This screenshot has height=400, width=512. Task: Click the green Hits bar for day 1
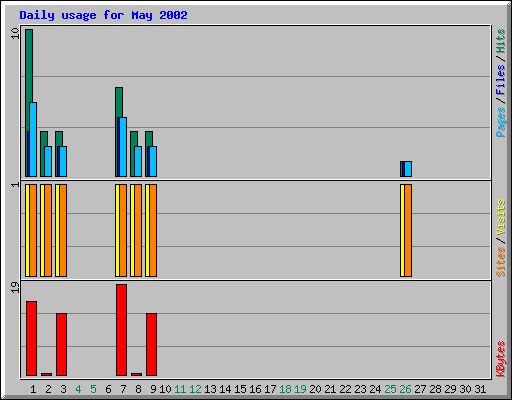(x=29, y=67)
